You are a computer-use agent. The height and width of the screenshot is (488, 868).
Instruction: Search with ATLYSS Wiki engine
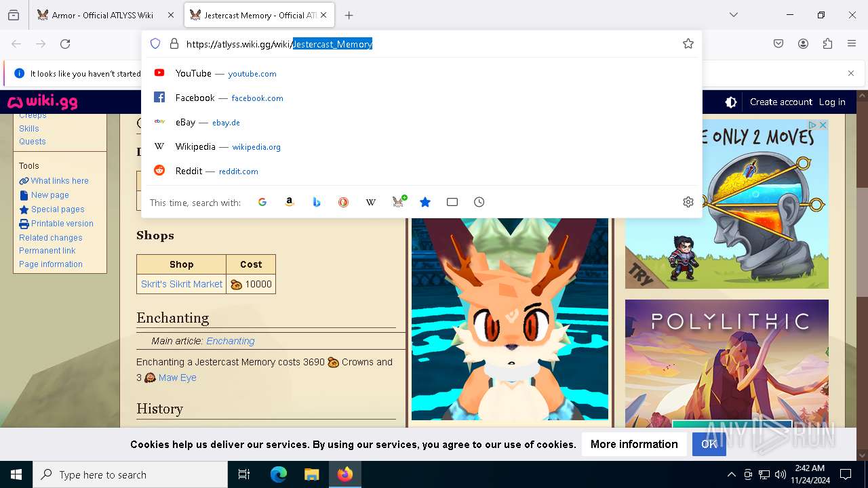click(x=398, y=202)
